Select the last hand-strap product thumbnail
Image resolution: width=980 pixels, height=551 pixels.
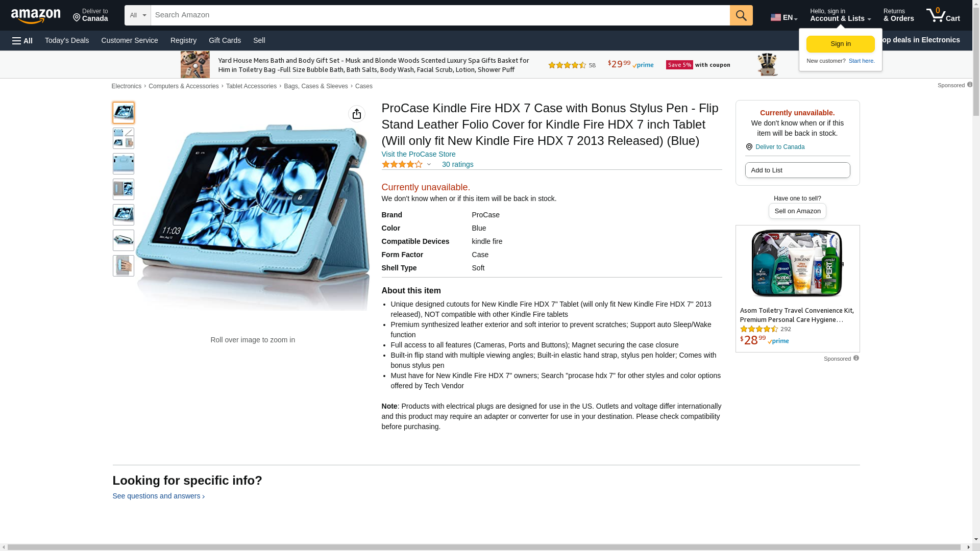[124, 266]
